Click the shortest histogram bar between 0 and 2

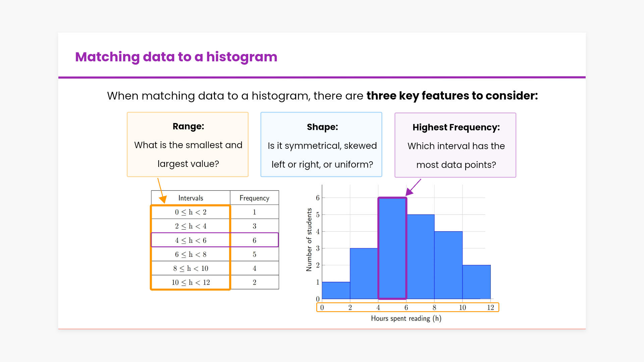[336, 290]
